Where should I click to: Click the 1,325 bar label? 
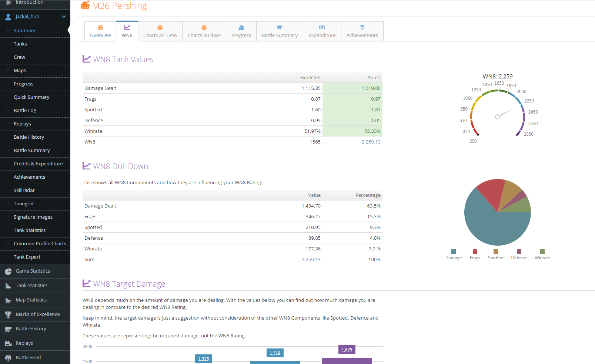coord(204,359)
